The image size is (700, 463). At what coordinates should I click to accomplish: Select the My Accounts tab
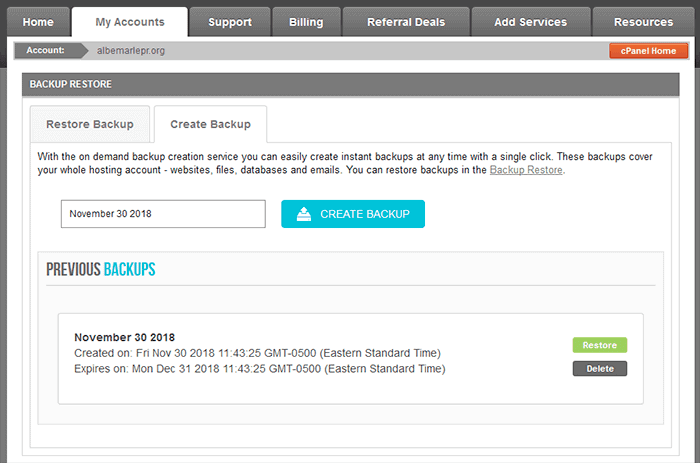[x=130, y=22]
